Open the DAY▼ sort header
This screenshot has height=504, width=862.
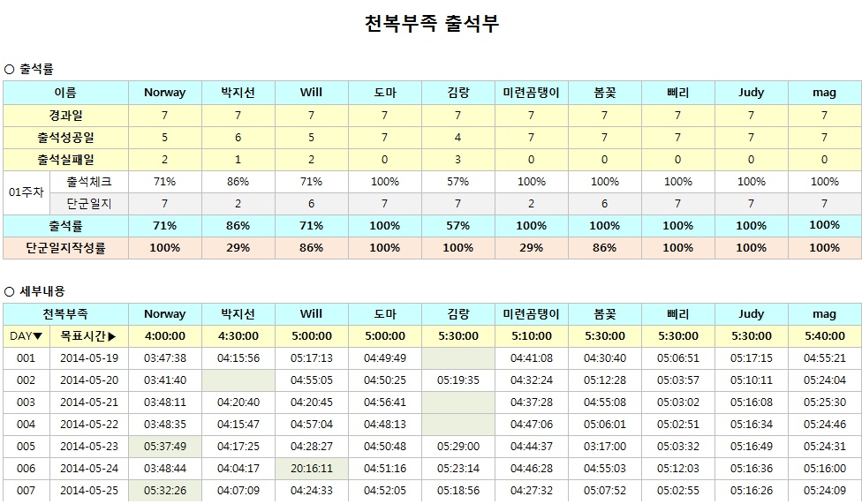(26, 336)
